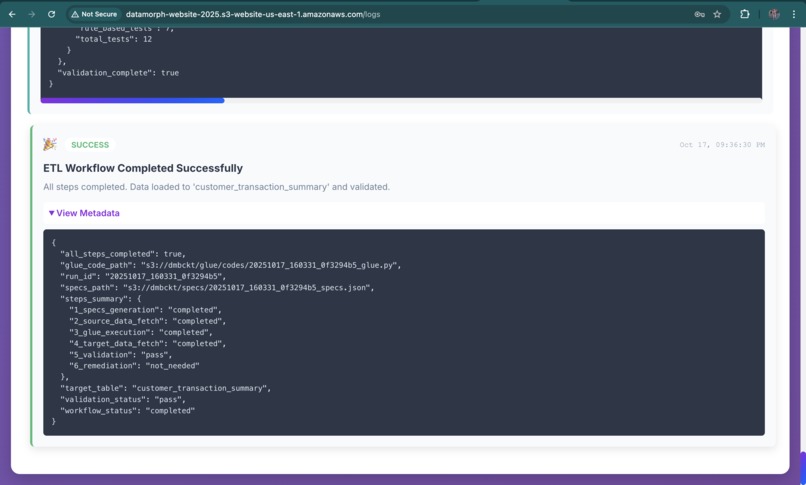
Task: Click the SUCCESS status badge
Action: tap(90, 145)
